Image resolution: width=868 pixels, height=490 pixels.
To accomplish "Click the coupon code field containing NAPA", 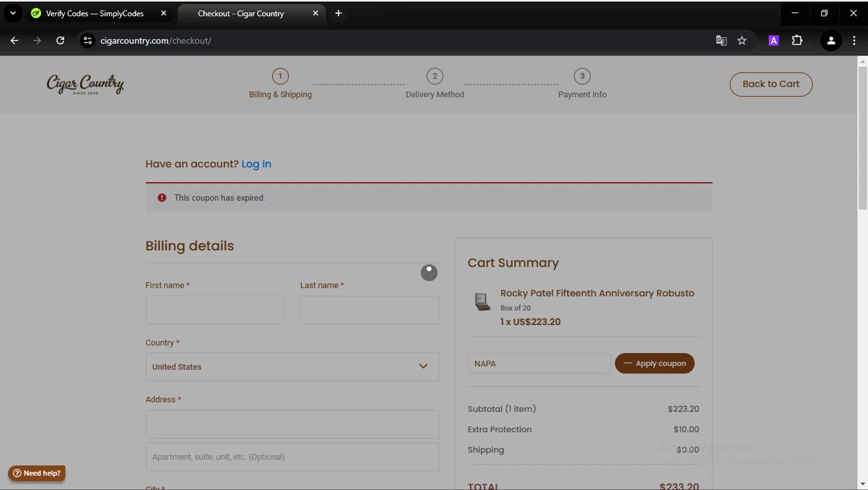I will coord(539,363).
